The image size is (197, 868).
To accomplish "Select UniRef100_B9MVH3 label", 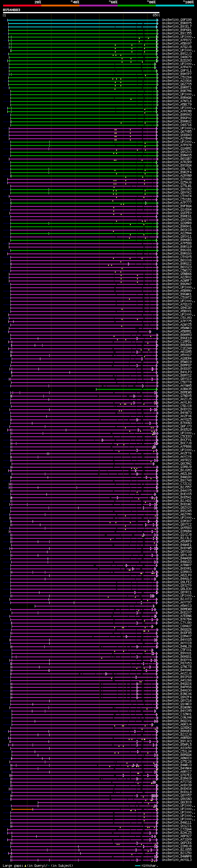I will pyautogui.click(x=177, y=115).
